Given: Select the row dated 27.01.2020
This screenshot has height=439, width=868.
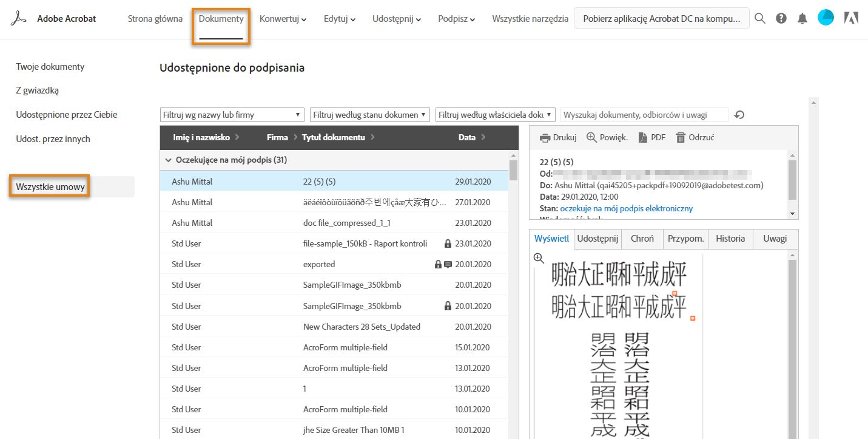Looking at the screenshot, I should [334, 202].
